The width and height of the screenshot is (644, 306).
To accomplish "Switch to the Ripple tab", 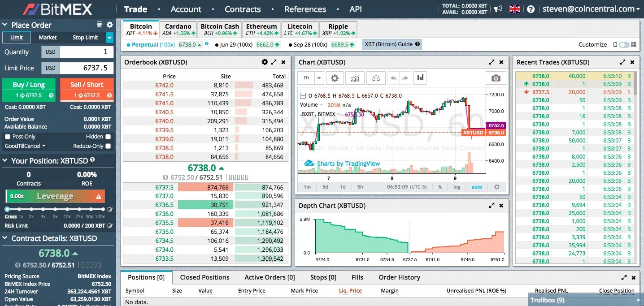I will pos(338,30).
